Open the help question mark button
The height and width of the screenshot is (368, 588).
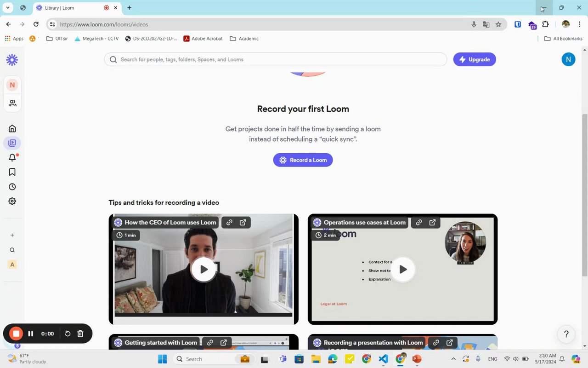tap(566, 334)
